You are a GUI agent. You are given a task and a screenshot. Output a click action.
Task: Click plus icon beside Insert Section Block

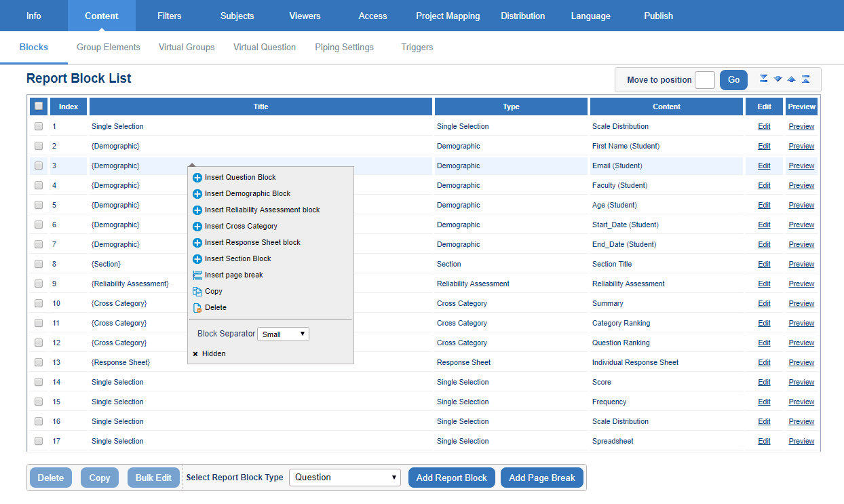[197, 259]
